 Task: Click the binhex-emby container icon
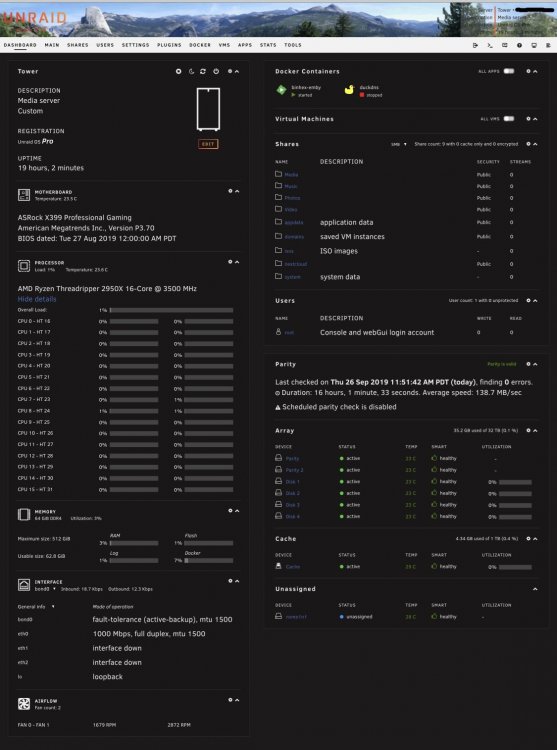pos(282,89)
